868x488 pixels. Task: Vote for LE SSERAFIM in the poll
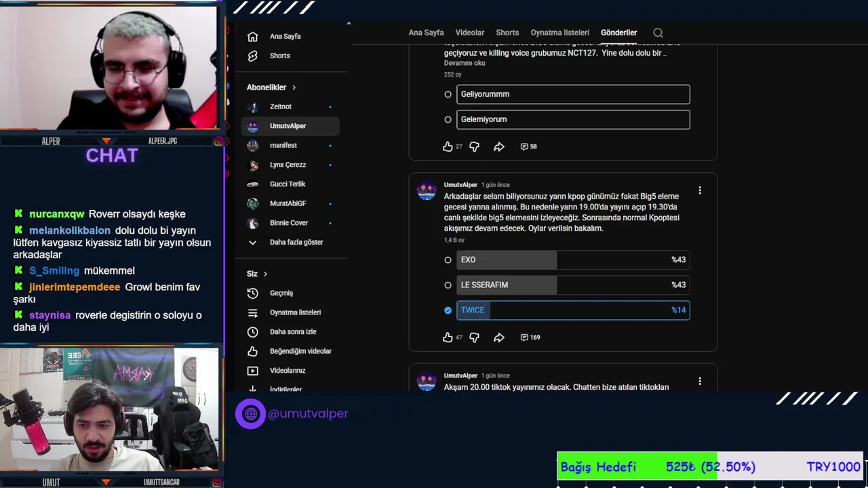[x=448, y=285]
